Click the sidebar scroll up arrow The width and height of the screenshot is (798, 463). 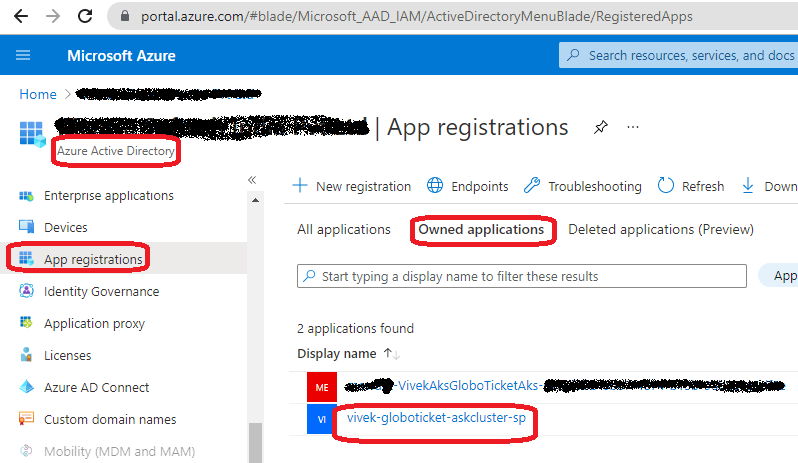[x=255, y=200]
